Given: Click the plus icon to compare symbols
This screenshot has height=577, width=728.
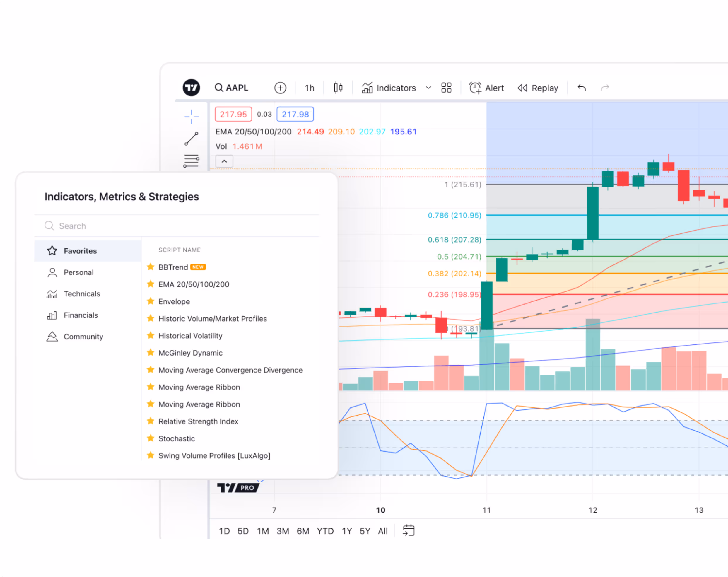Looking at the screenshot, I should pos(280,88).
